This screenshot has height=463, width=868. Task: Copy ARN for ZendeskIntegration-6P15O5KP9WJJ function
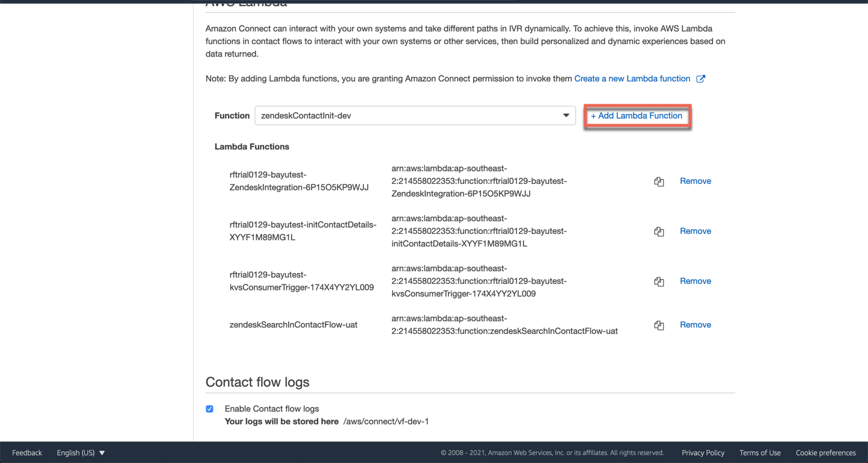(x=659, y=181)
